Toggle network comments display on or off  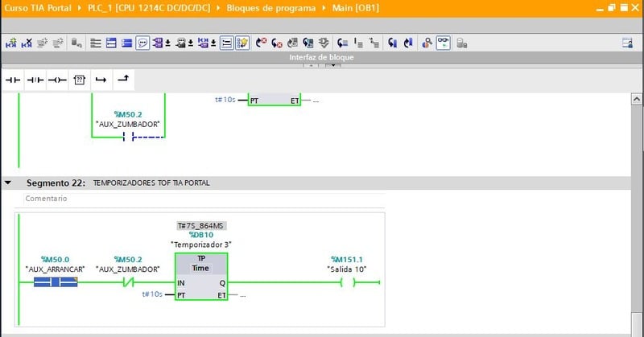(142, 43)
